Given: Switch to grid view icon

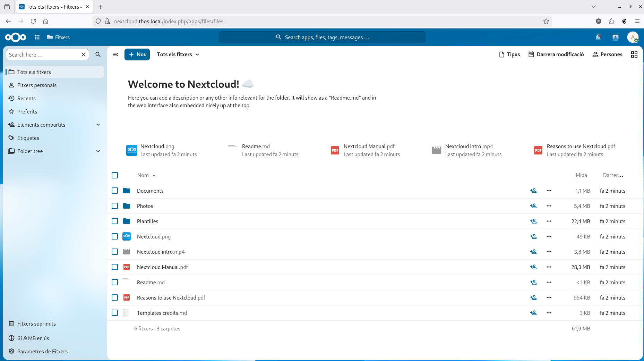Looking at the screenshot, I should pos(634,54).
